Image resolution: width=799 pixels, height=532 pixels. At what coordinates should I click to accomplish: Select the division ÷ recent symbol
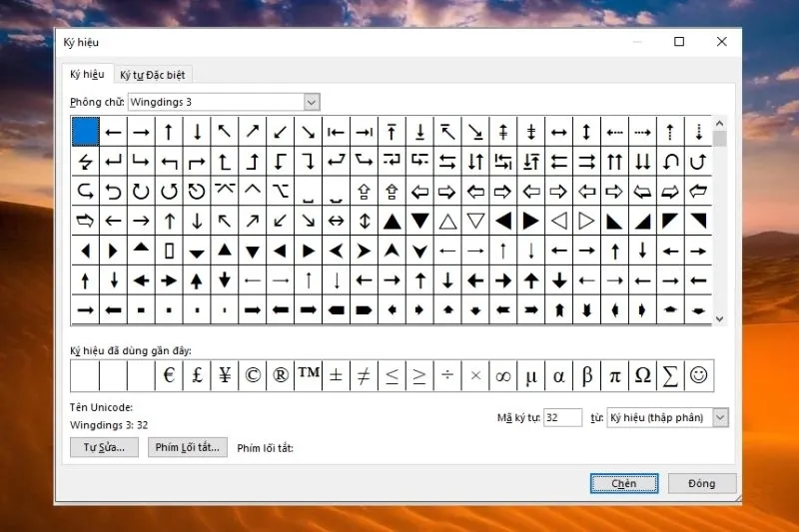click(x=447, y=375)
